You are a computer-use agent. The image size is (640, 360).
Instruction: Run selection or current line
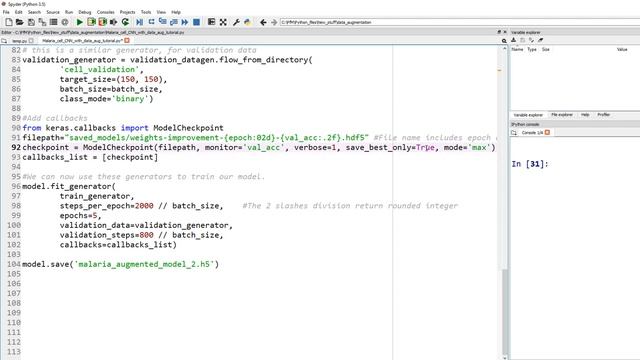pyautogui.click(x=113, y=22)
